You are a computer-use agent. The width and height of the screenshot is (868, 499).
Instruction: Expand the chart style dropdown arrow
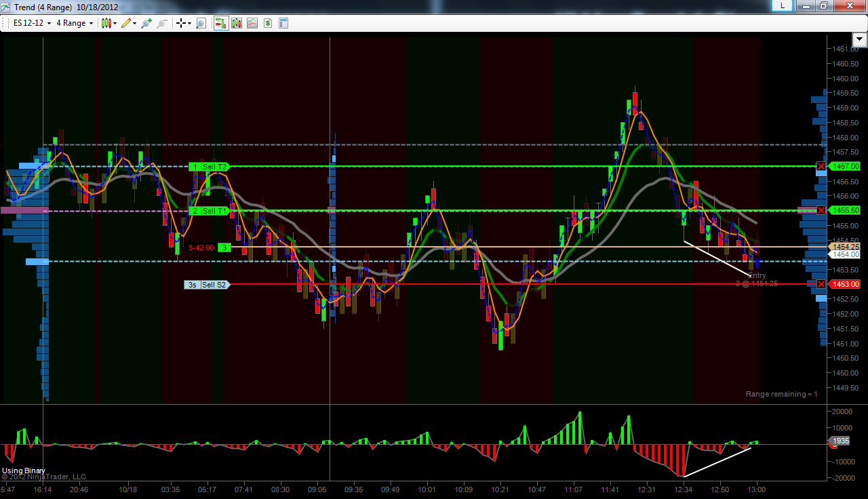click(x=115, y=23)
